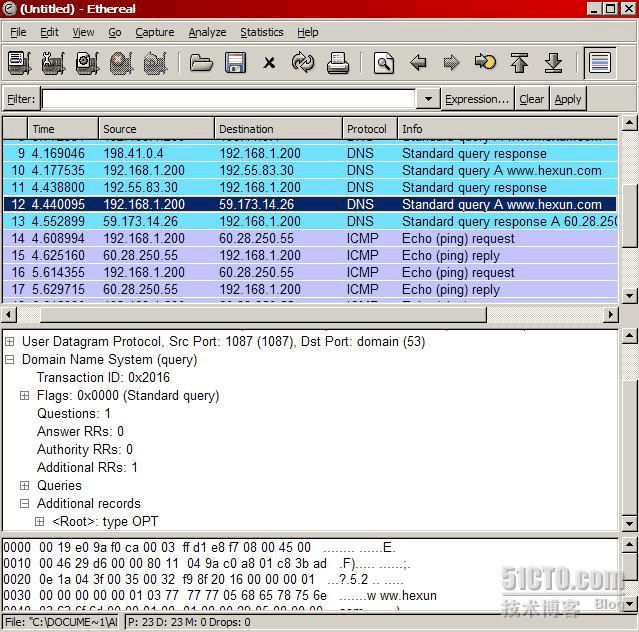Print packets using the printer icon
The image size is (639, 632).
coord(338,63)
